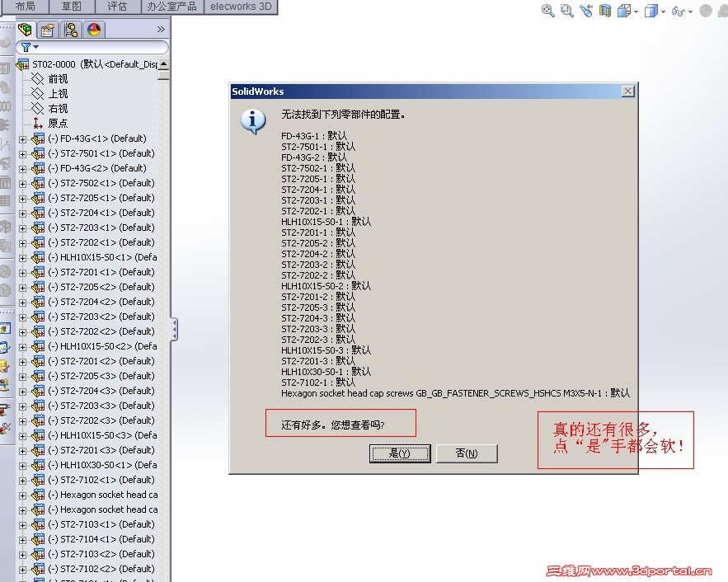Viewport: 728px width, 582px height.
Task: Select the 原点 origin in tree
Action: tap(49, 124)
